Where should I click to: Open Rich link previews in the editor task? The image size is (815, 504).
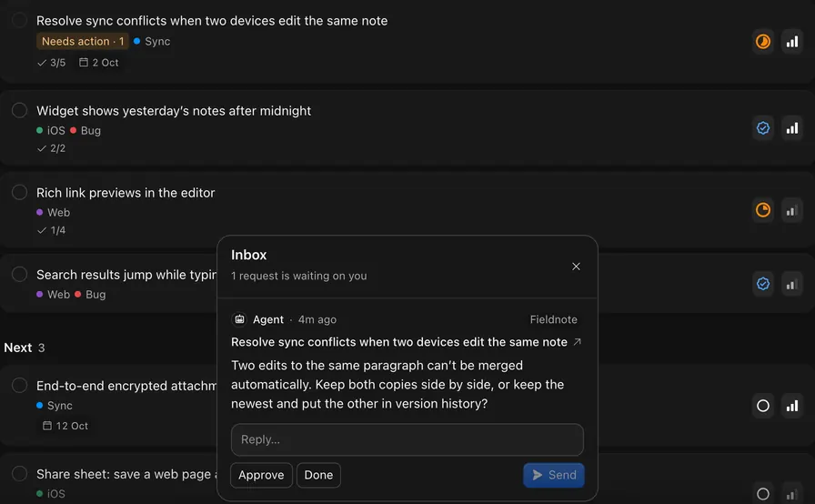(126, 193)
